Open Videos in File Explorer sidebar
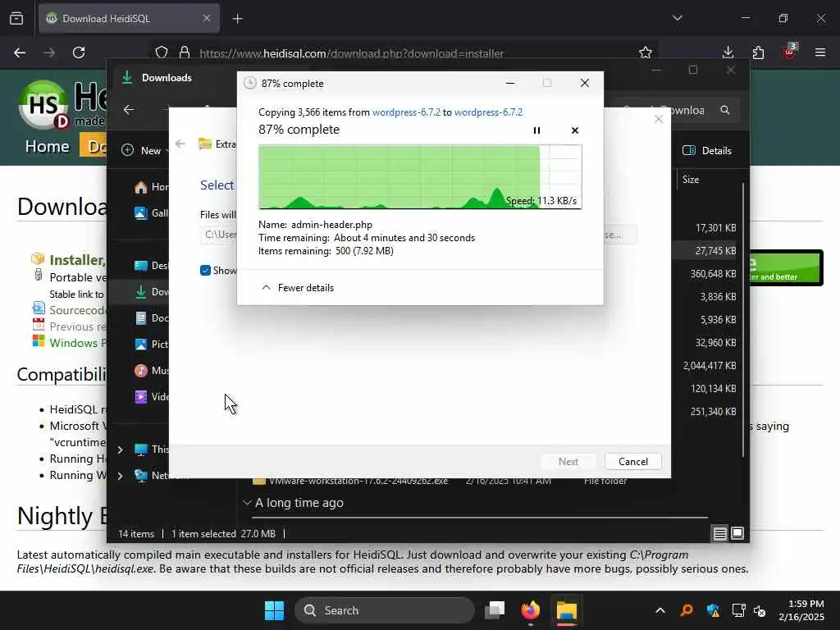The height and width of the screenshot is (630, 840). point(151,396)
